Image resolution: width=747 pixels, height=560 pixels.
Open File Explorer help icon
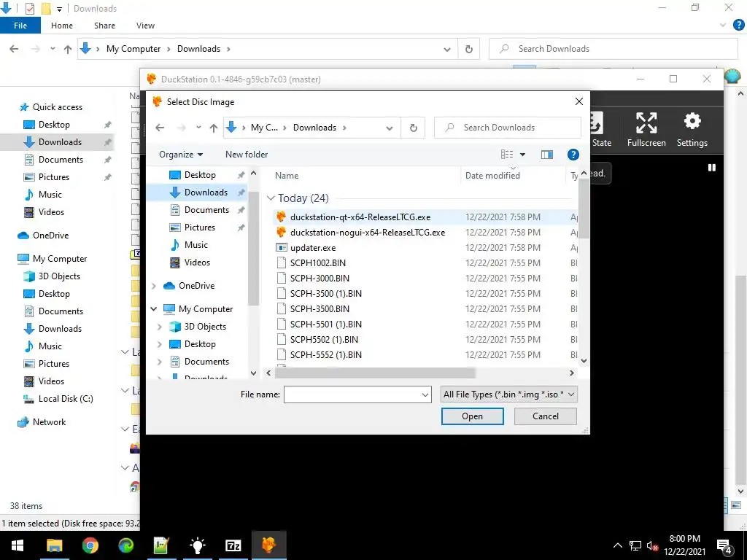tap(739, 26)
